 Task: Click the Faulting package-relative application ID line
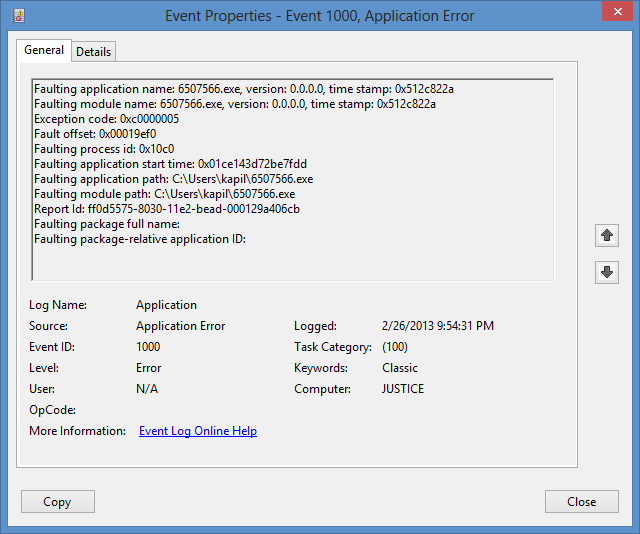pos(140,239)
